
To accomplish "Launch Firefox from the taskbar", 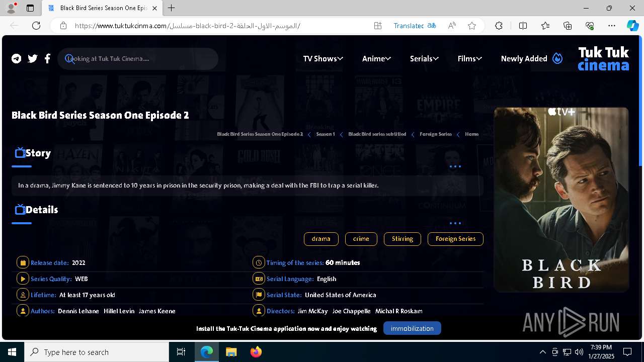I will [x=256, y=352].
